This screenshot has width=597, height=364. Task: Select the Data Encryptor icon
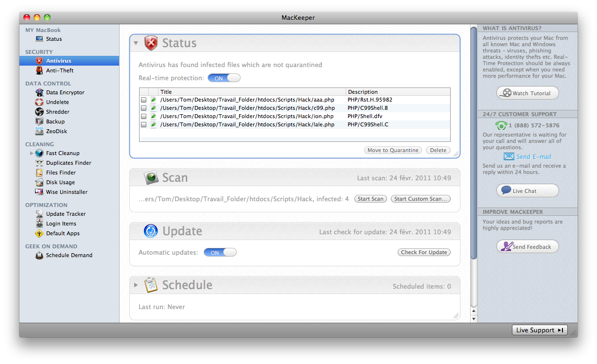tap(39, 92)
